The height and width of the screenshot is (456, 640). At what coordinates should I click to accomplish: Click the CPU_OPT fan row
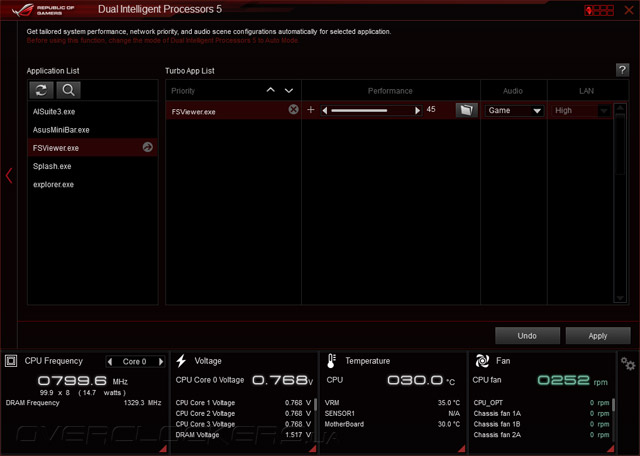(x=541, y=403)
